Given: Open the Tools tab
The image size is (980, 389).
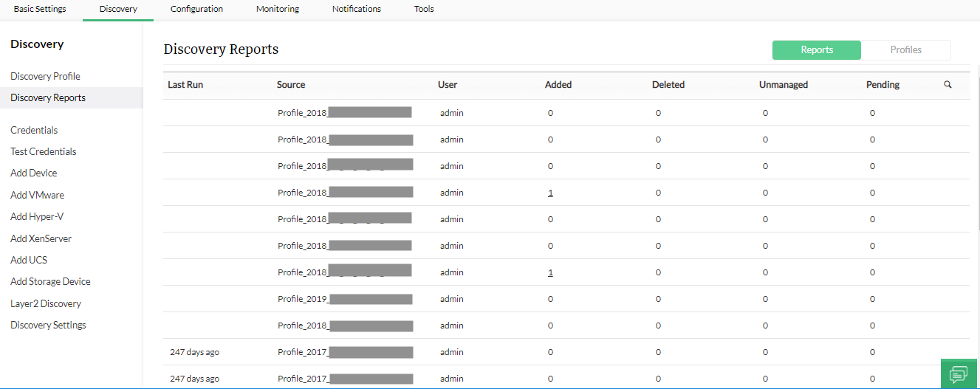Looking at the screenshot, I should click(x=424, y=9).
